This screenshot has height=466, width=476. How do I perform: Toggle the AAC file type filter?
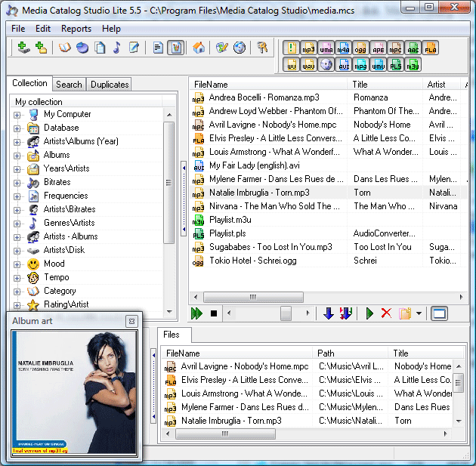413,48
